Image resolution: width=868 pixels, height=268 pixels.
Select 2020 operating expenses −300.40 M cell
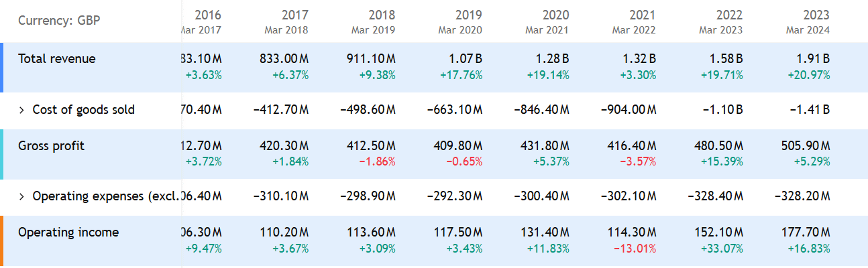click(x=541, y=196)
